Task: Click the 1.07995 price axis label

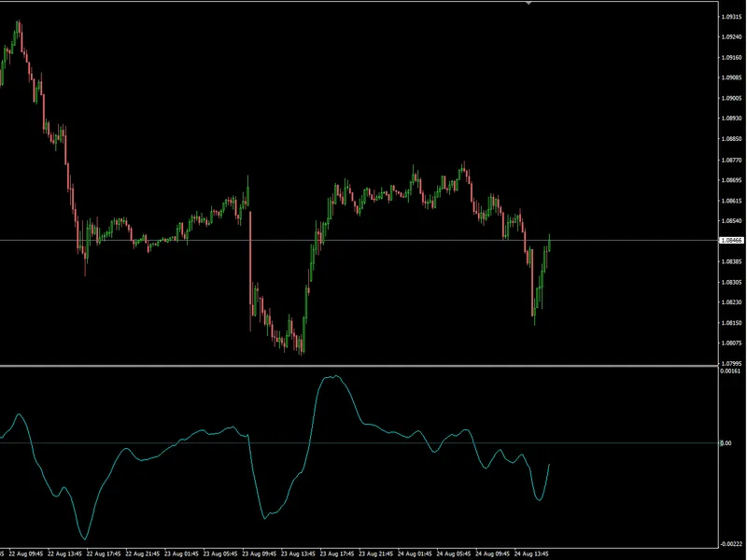Action: [x=731, y=363]
